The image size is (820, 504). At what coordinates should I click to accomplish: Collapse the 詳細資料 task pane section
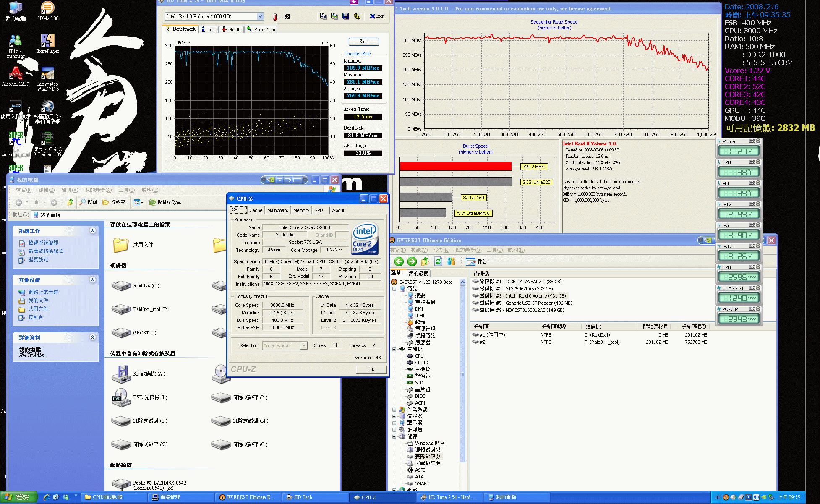coord(93,337)
